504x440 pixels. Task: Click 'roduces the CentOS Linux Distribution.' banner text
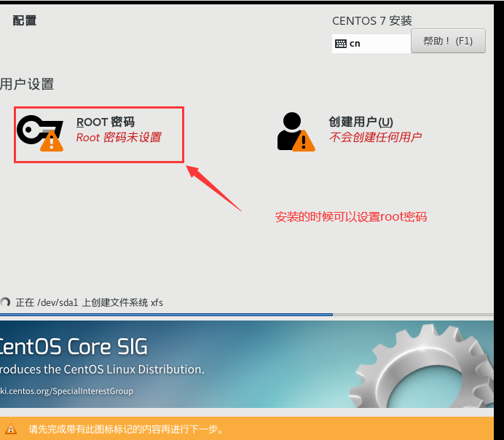(x=102, y=369)
